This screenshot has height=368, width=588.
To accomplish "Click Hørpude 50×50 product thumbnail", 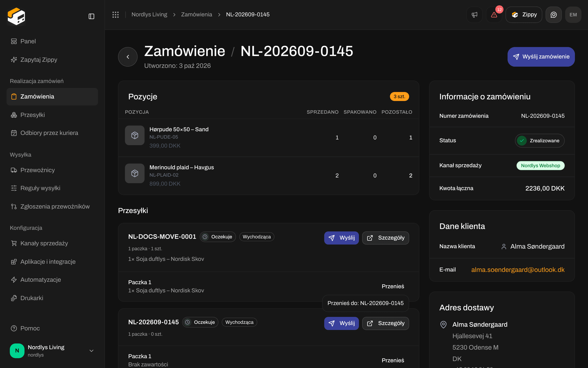I will click(135, 135).
